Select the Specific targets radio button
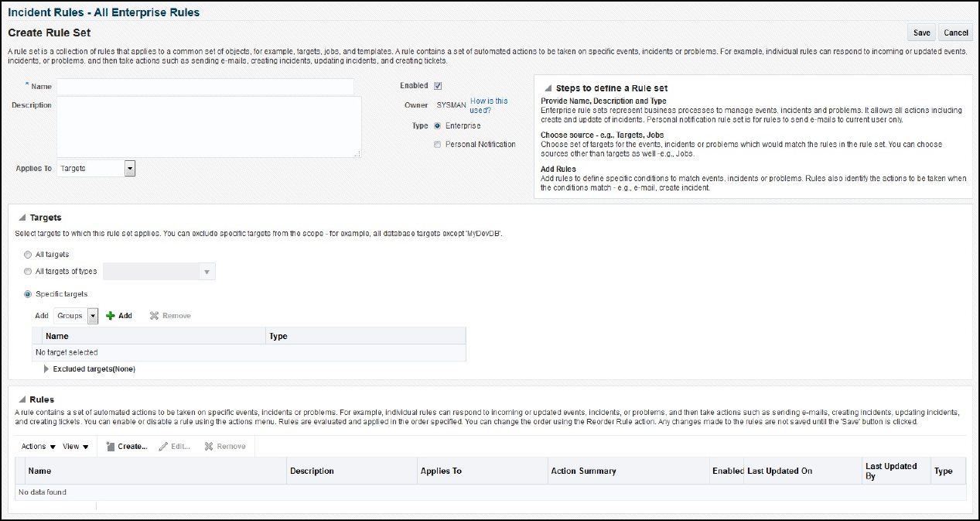 click(x=29, y=294)
